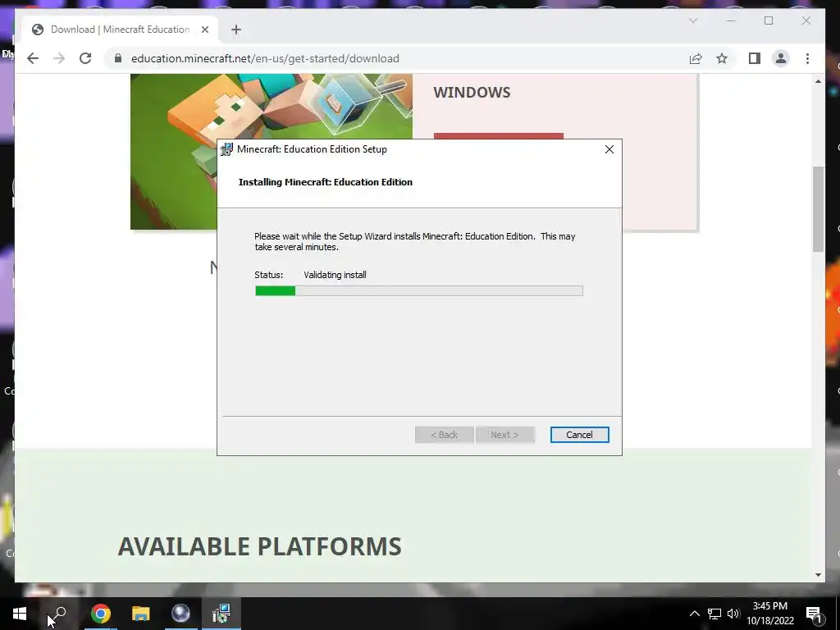
Task: View site info via the lock icon
Action: click(118, 58)
